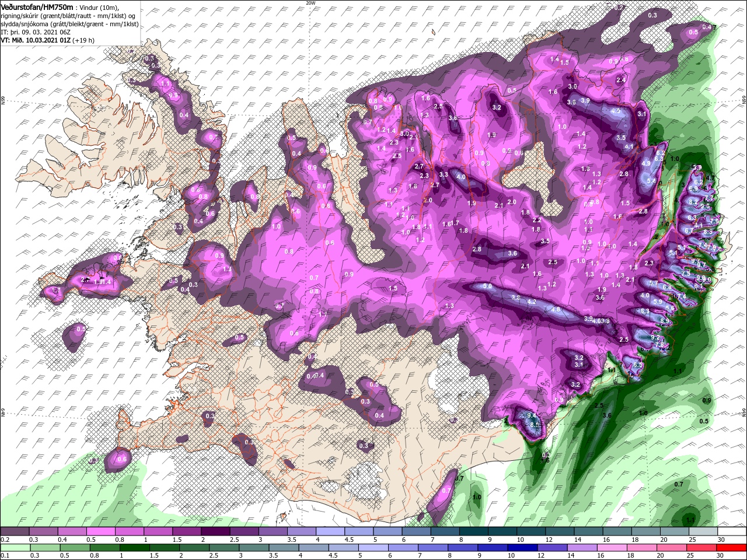Click the '20W' longitude label on the top edge
Image resolution: width=747 pixels, height=560 pixels.
(310, 3)
